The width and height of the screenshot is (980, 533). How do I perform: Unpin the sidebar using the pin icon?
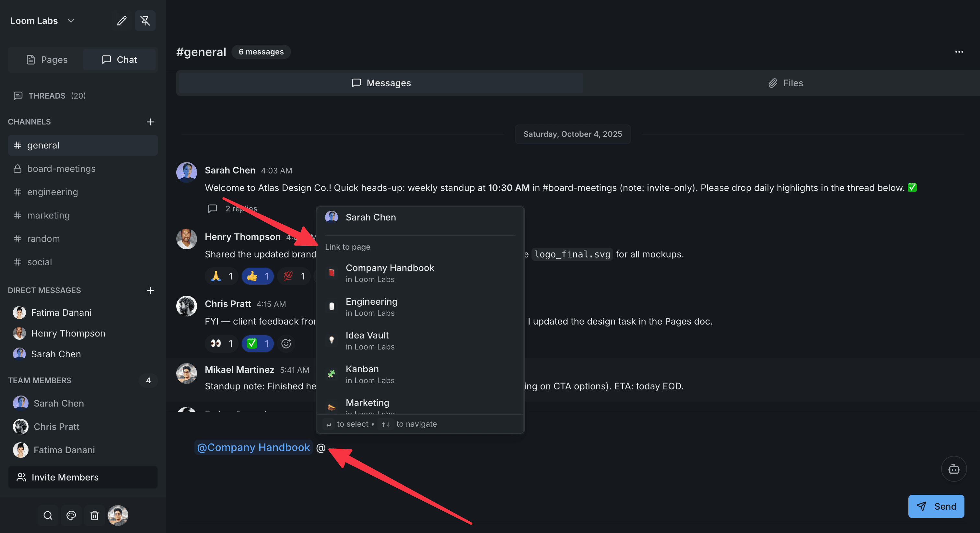[145, 21]
